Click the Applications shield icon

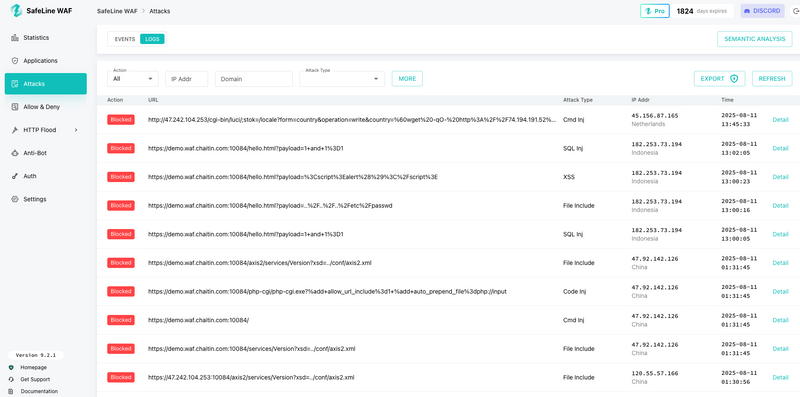pyautogui.click(x=15, y=61)
